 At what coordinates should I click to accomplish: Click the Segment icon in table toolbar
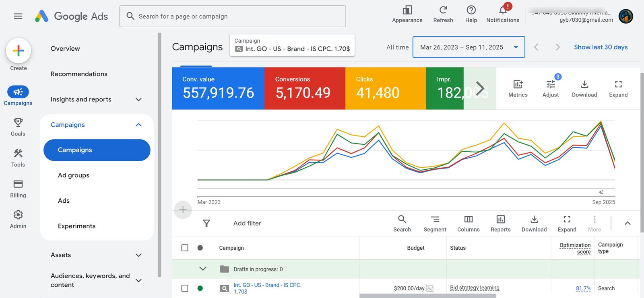pos(435,219)
